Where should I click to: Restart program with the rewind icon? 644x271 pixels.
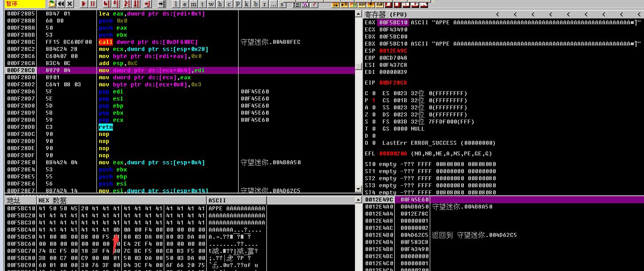tap(61, 4)
